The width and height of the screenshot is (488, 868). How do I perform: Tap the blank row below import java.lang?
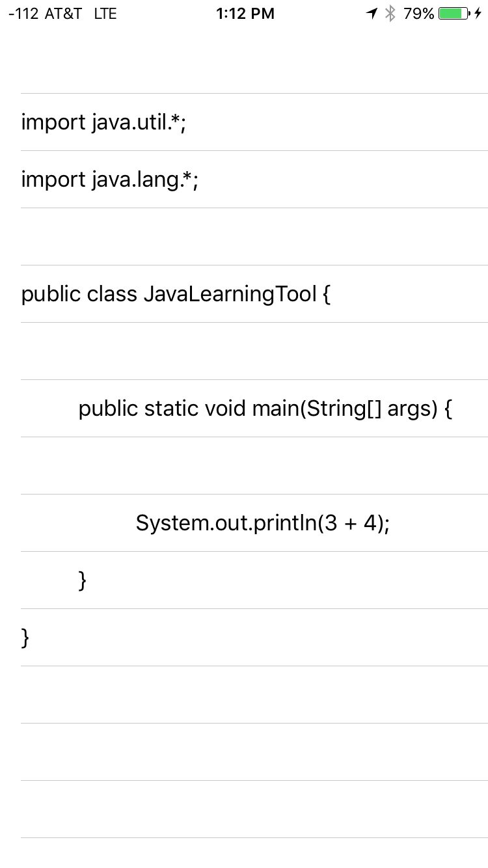254,237
